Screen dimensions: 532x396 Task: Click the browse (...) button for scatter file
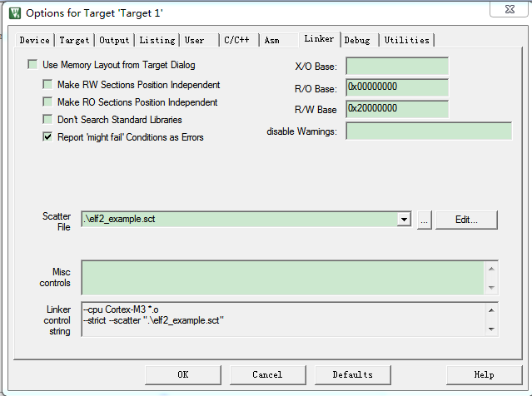424,220
